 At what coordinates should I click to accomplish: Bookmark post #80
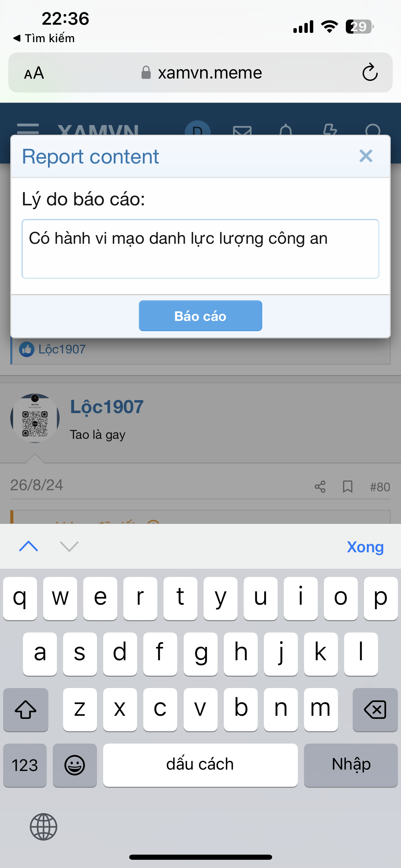pos(348,486)
